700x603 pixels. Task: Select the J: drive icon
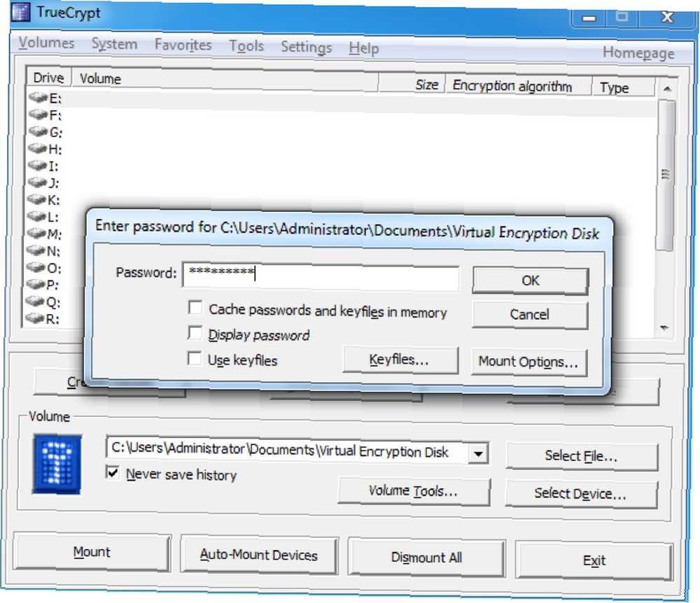(x=38, y=183)
